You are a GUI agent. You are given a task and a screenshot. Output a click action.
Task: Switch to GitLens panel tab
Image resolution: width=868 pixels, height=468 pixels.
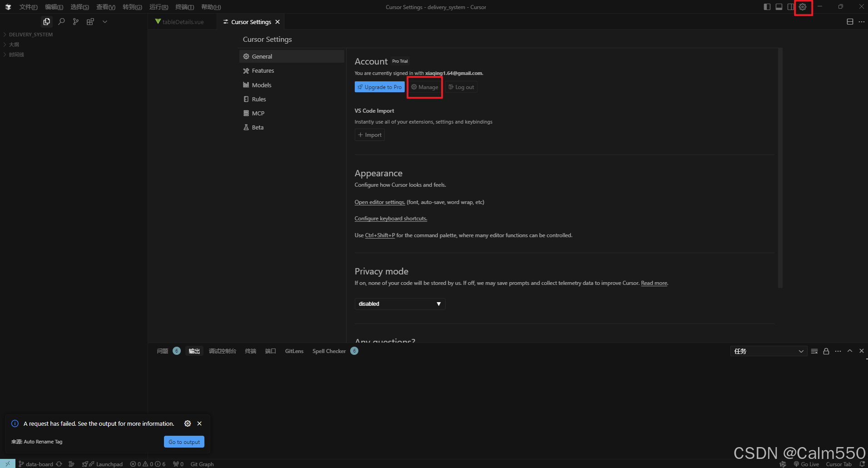(x=294, y=351)
